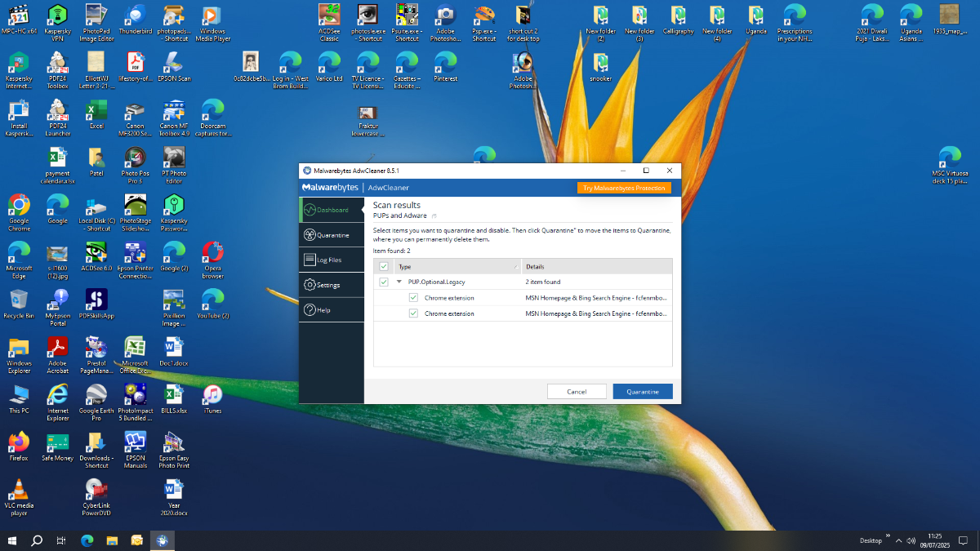Screen dimensions: 980x551
Task: Uncheck the PUP.Optional.Legacy group checkbox
Action: click(384, 282)
